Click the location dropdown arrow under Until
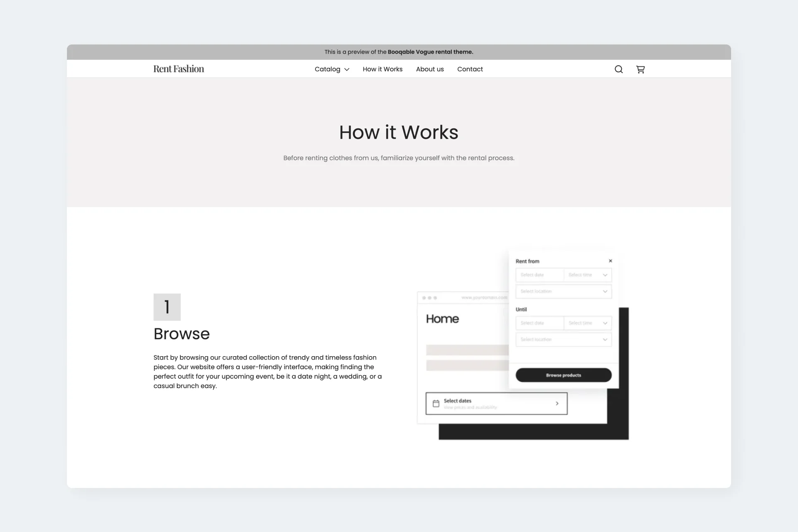 606,339
